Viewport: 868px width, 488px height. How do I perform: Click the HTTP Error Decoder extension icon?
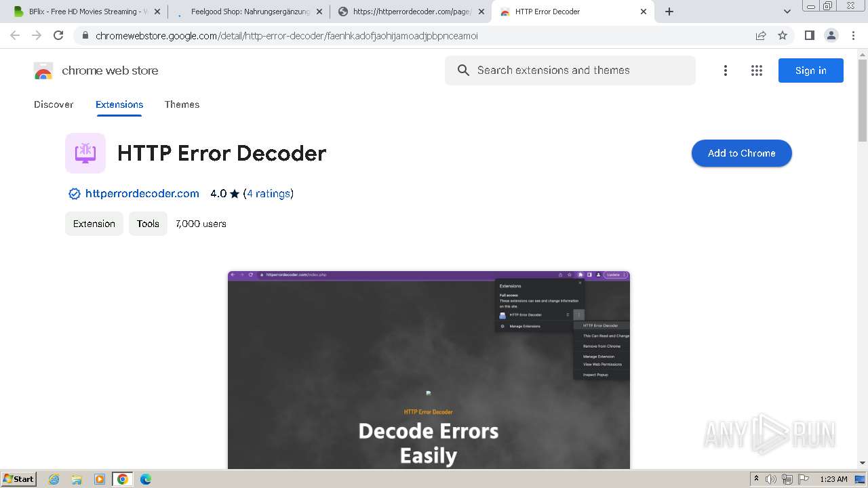pyautogui.click(x=85, y=153)
